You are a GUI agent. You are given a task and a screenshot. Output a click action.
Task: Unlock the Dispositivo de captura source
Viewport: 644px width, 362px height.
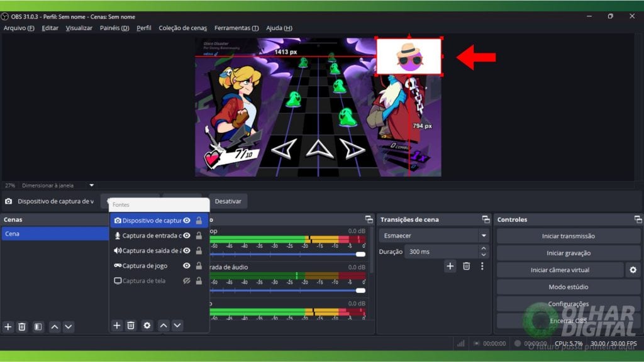tap(199, 221)
